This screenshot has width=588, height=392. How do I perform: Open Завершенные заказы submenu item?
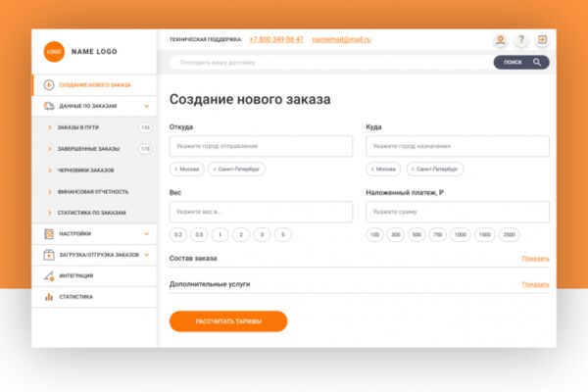tap(94, 149)
